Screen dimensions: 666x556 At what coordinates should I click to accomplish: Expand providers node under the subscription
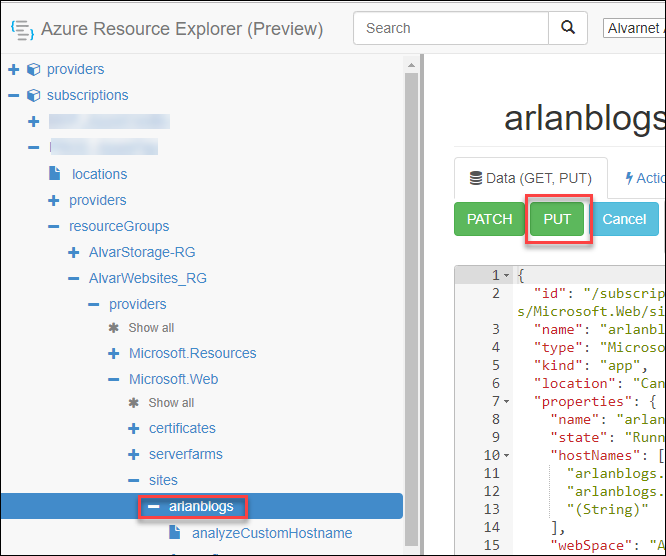54,200
